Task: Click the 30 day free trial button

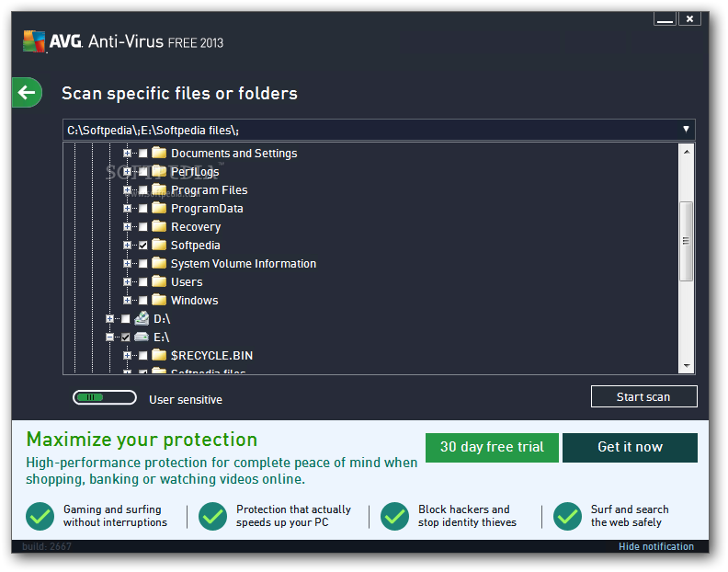Action: [492, 448]
